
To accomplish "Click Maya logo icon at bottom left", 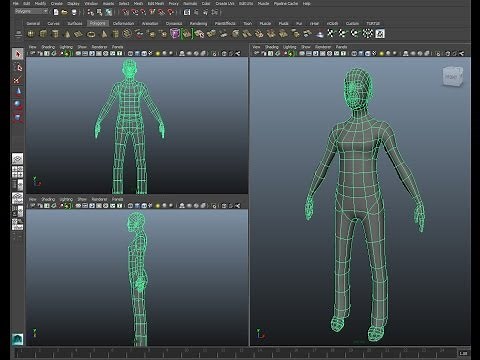I will tap(18, 339).
